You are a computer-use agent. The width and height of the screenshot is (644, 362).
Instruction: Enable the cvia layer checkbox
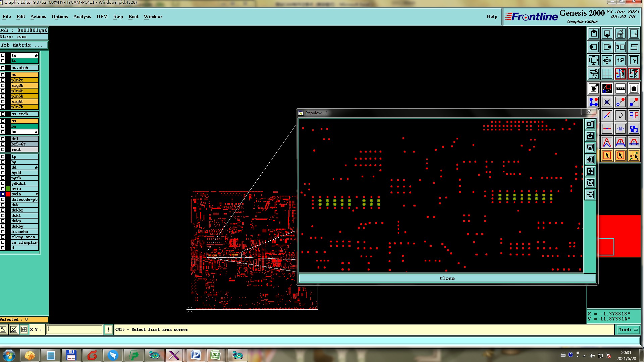(3, 189)
